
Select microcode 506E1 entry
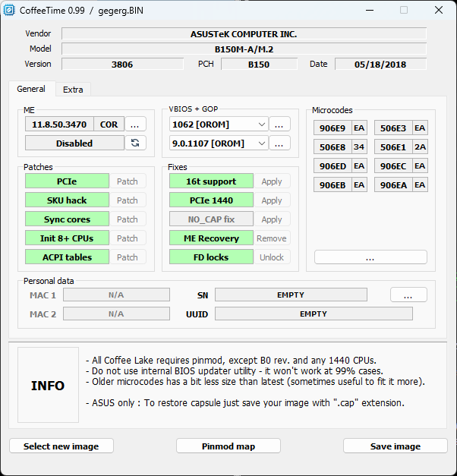[401, 147]
